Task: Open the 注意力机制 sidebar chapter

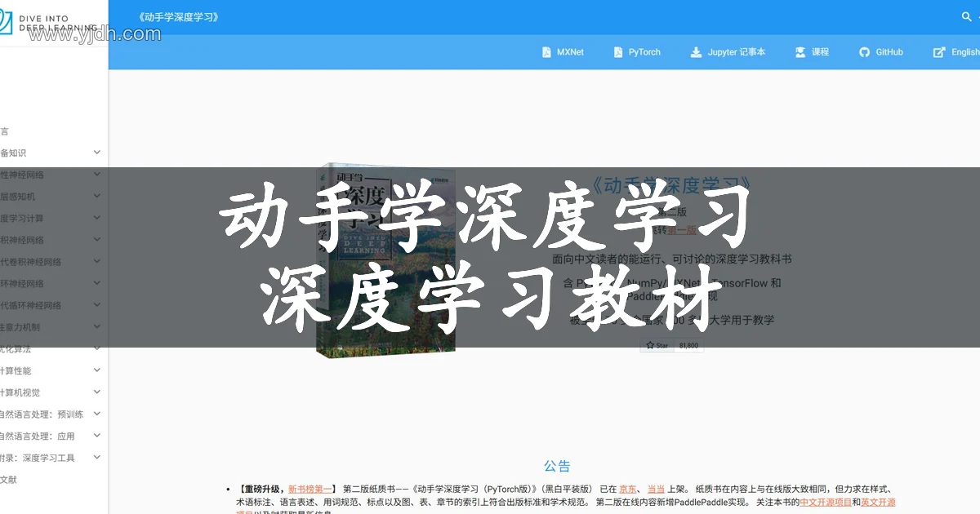Action: [x=20, y=327]
